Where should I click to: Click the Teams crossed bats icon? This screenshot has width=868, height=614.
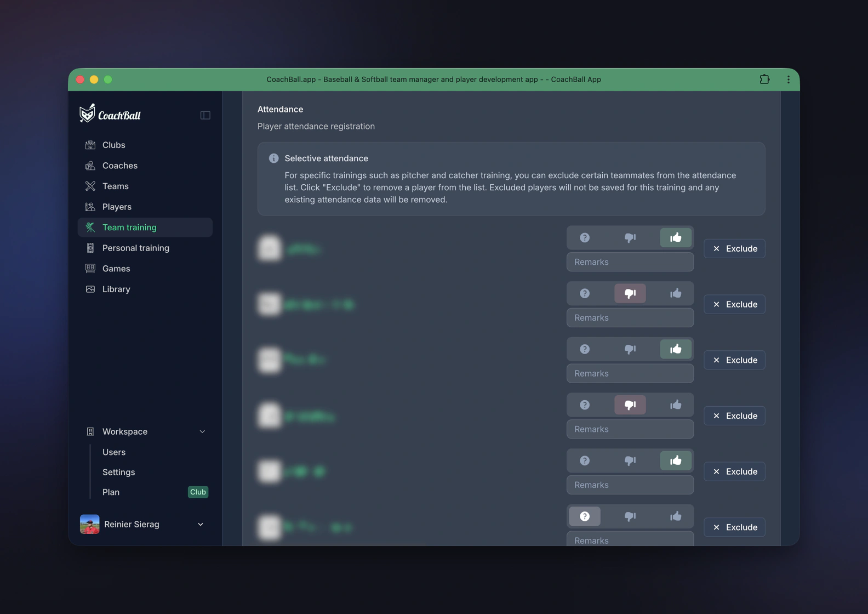[90, 186]
